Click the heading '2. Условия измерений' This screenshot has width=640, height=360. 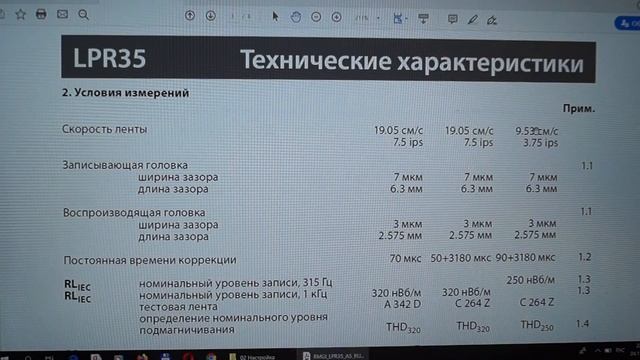pos(126,93)
